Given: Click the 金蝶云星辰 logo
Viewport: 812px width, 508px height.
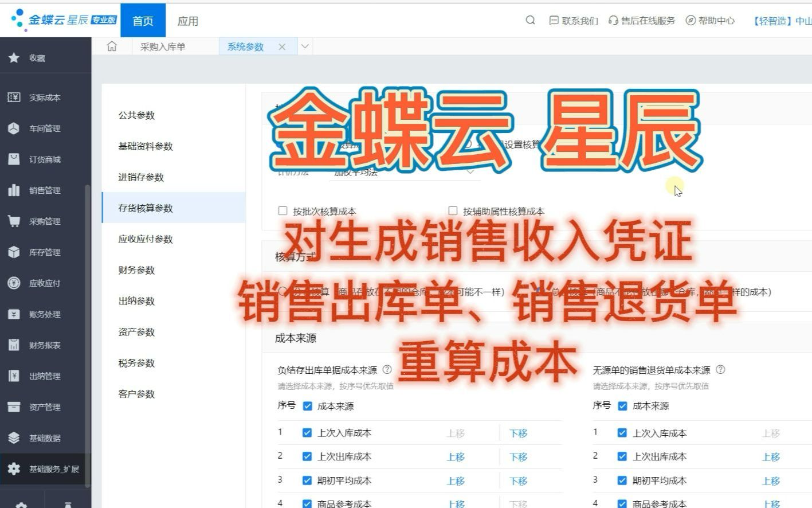Looking at the screenshot, I should tap(64, 19).
